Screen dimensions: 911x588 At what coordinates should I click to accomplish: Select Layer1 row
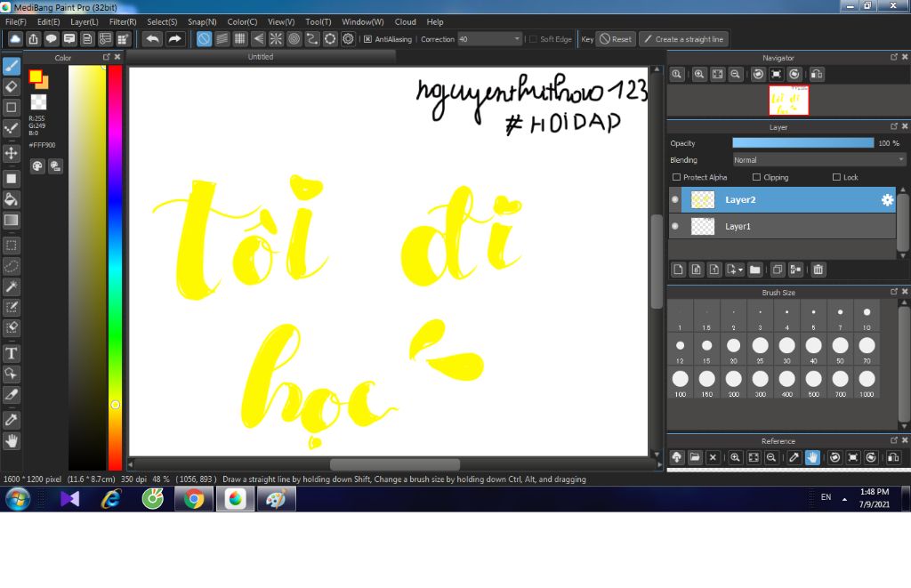pos(783,226)
